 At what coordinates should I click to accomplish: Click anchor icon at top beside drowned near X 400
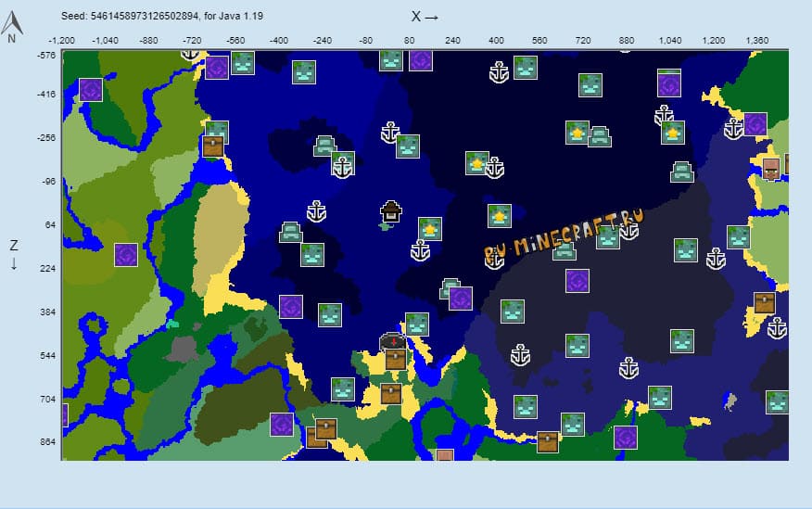(x=500, y=72)
